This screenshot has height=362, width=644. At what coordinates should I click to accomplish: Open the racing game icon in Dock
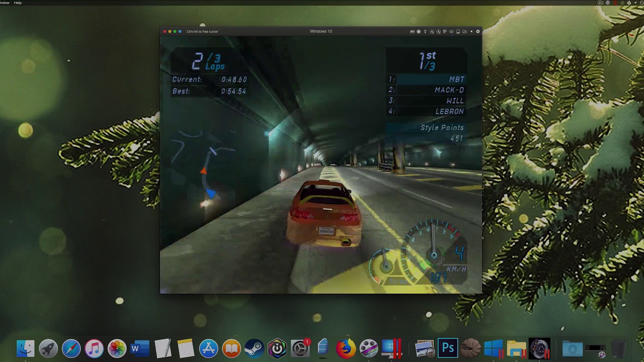coord(539,348)
